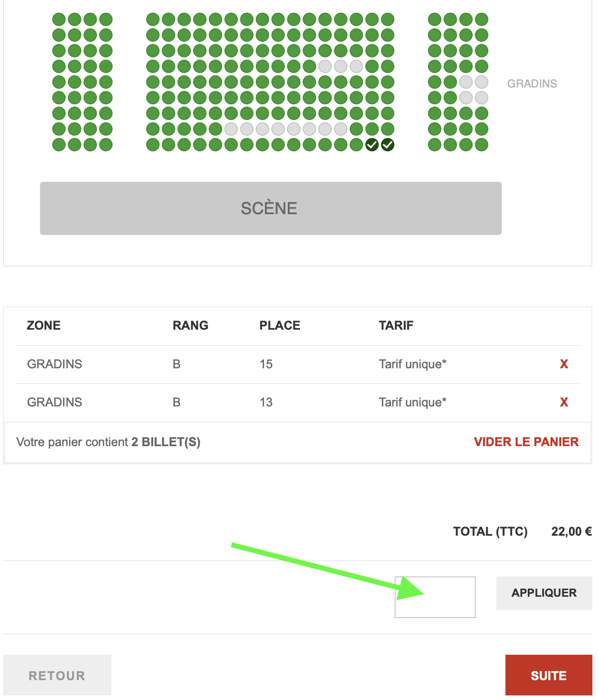Deselect the rightmost checked seat in front row
The width and height of the screenshot is (599, 700).
[x=387, y=145]
